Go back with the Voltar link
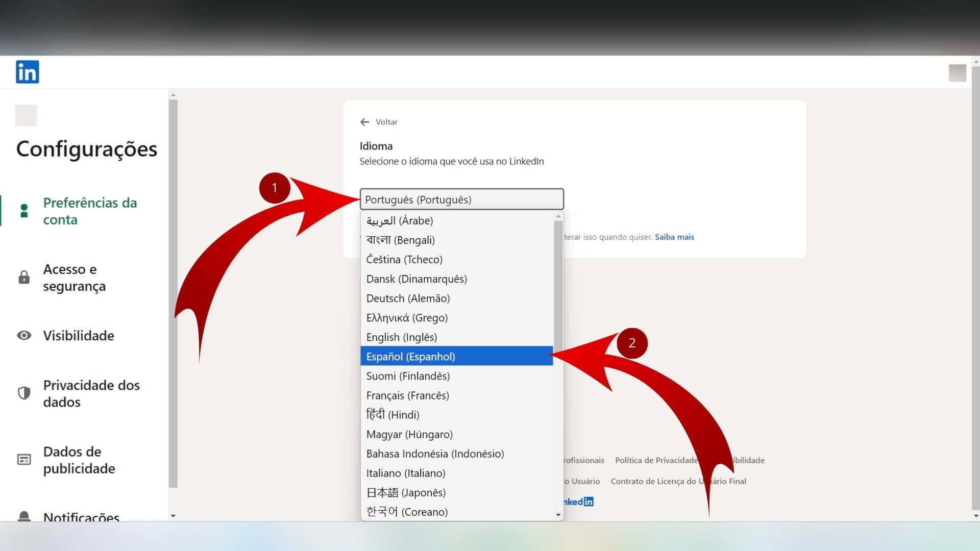 coord(386,122)
